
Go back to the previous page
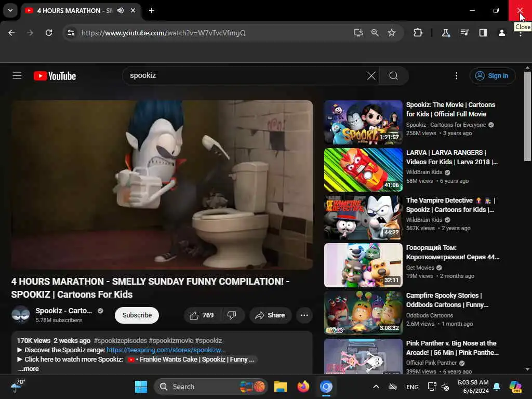[x=11, y=33]
